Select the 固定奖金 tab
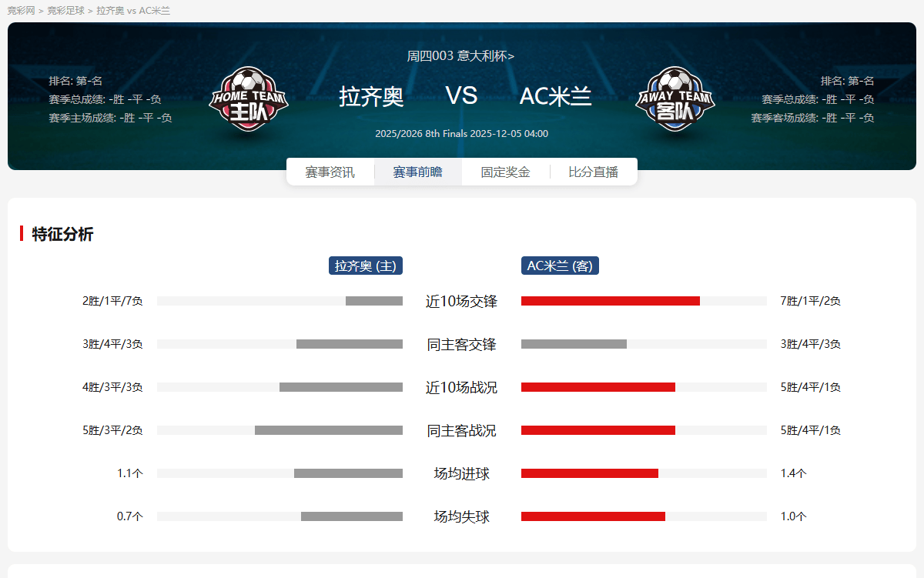924x578 pixels. [x=505, y=172]
